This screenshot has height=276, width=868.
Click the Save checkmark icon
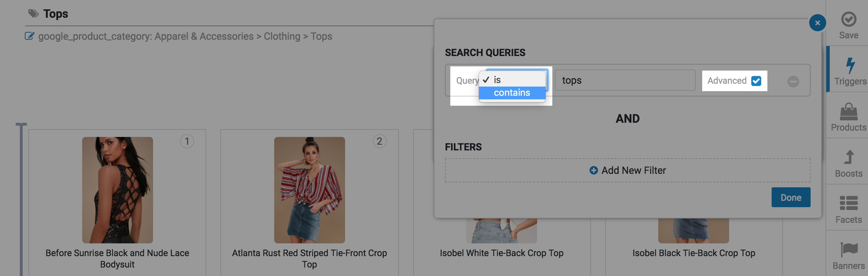click(x=849, y=20)
